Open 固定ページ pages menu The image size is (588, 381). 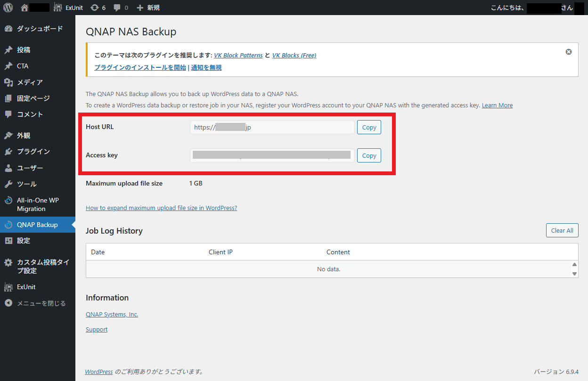38,98
